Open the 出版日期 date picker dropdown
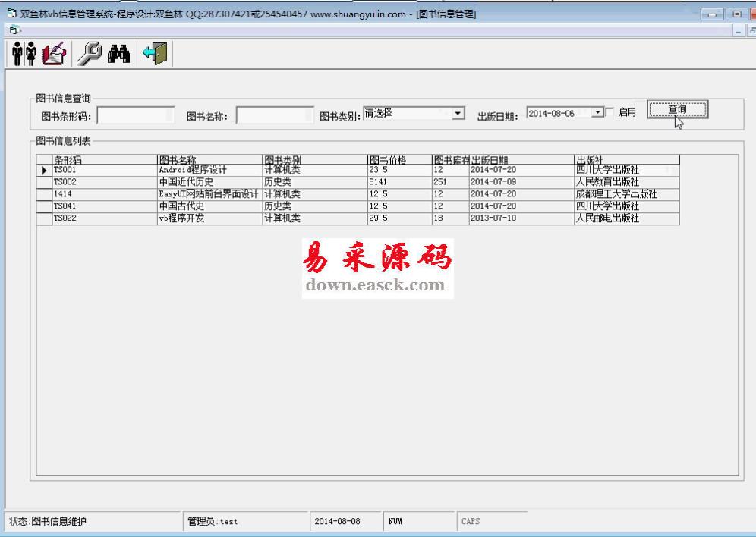The image size is (756, 537). click(x=597, y=113)
